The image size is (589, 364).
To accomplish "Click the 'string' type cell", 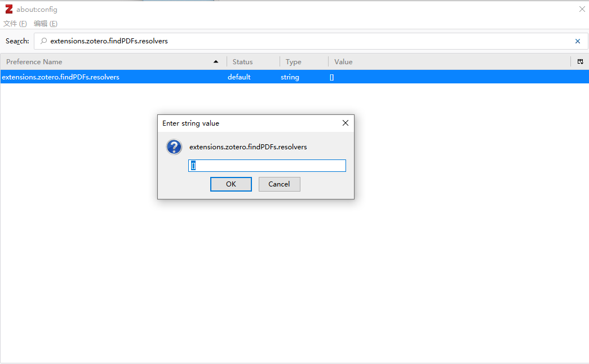I will [x=290, y=77].
